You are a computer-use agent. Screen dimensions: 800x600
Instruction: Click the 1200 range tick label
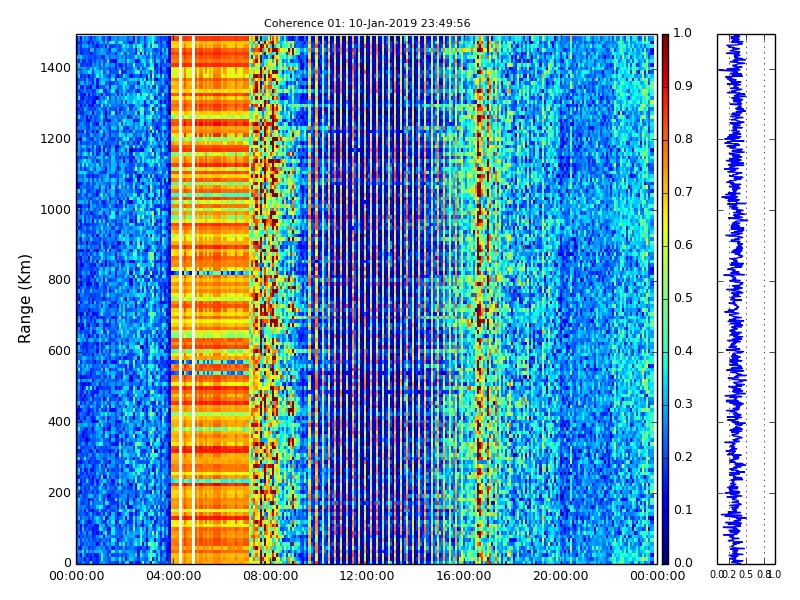coord(56,139)
